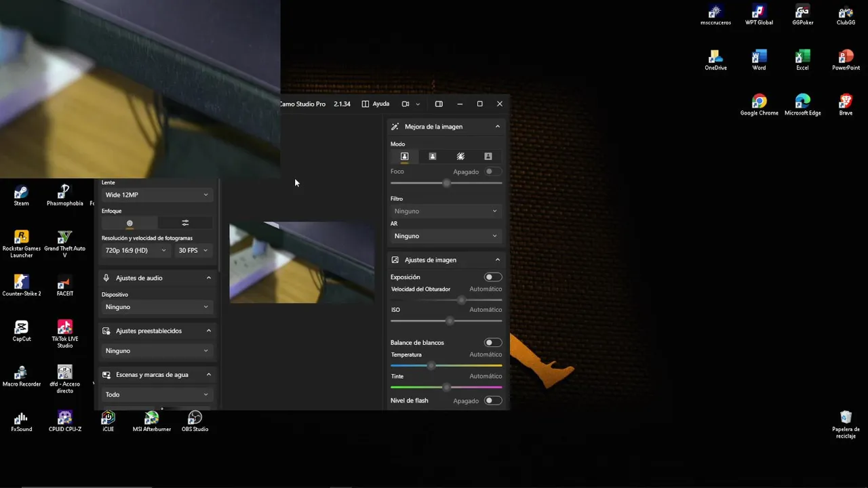
Task: Open the audio Dispositivo dropdown
Action: [157, 307]
